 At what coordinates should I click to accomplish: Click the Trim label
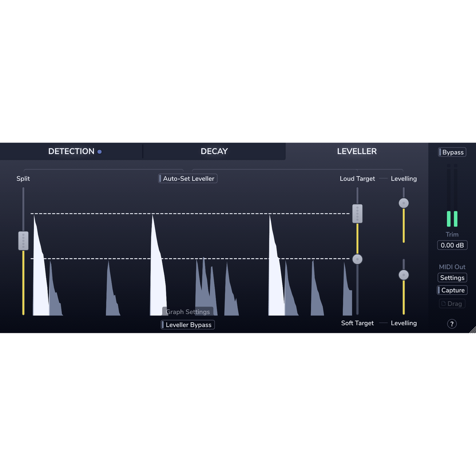click(x=452, y=234)
